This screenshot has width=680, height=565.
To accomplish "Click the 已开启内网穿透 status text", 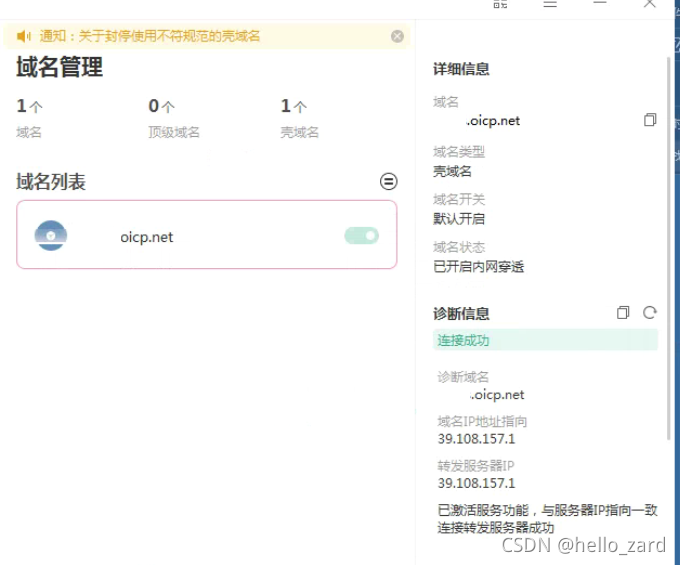I will pos(479,267).
